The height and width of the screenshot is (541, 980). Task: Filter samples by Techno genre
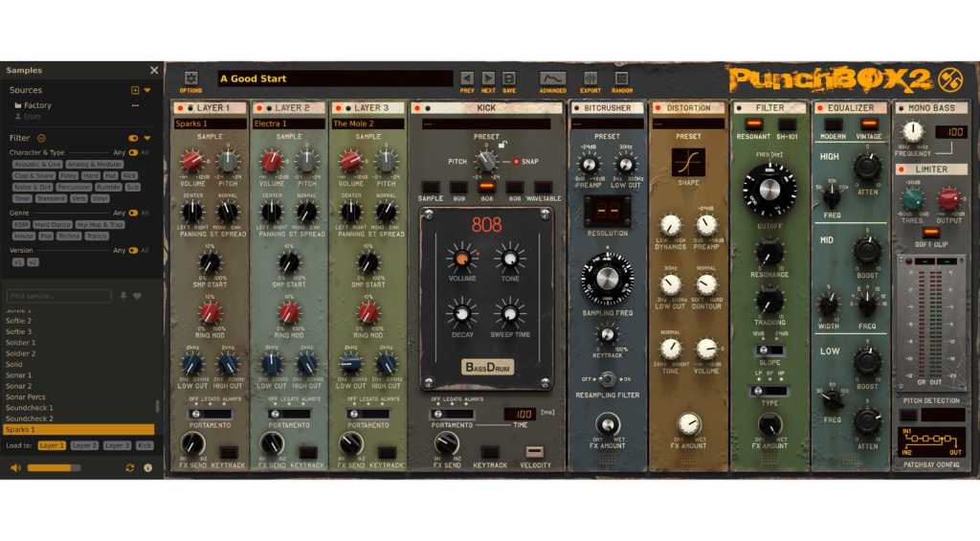[x=69, y=236]
